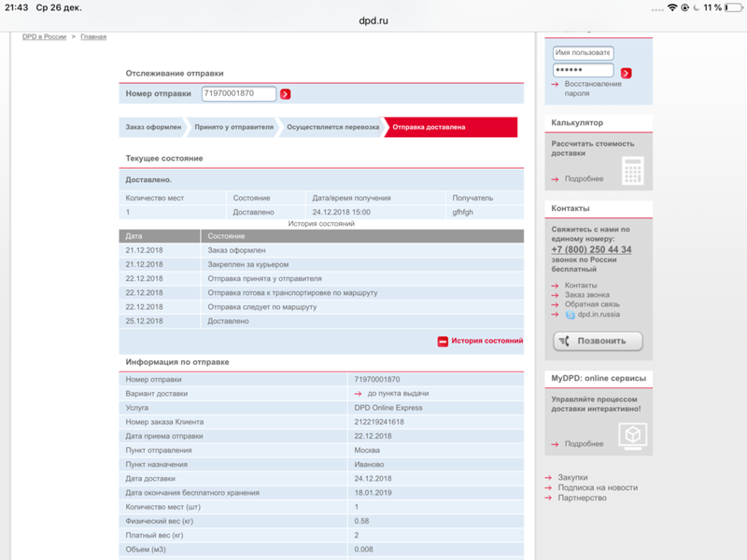
Task: Open Главная breadcrumb link
Action: 93,36
